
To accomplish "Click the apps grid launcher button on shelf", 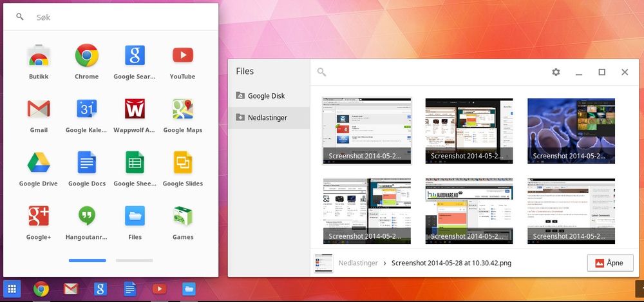I will pos(12,289).
